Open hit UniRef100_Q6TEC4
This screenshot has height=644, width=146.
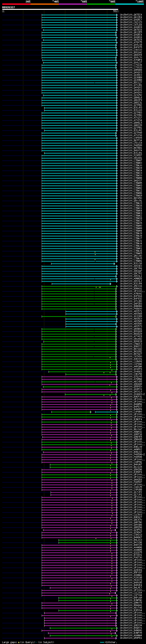coord(131,15)
